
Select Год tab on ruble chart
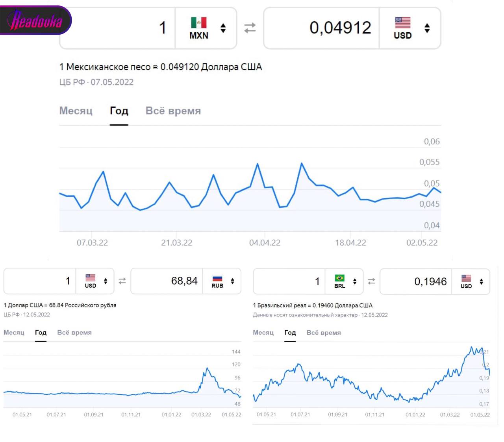tap(41, 333)
